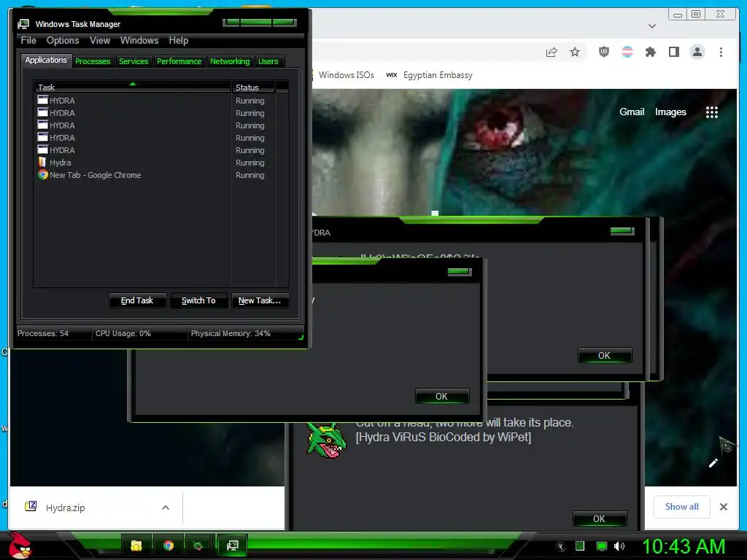Click the Task Manager taskbar icon
Screen dimensions: 747x560
point(232,545)
